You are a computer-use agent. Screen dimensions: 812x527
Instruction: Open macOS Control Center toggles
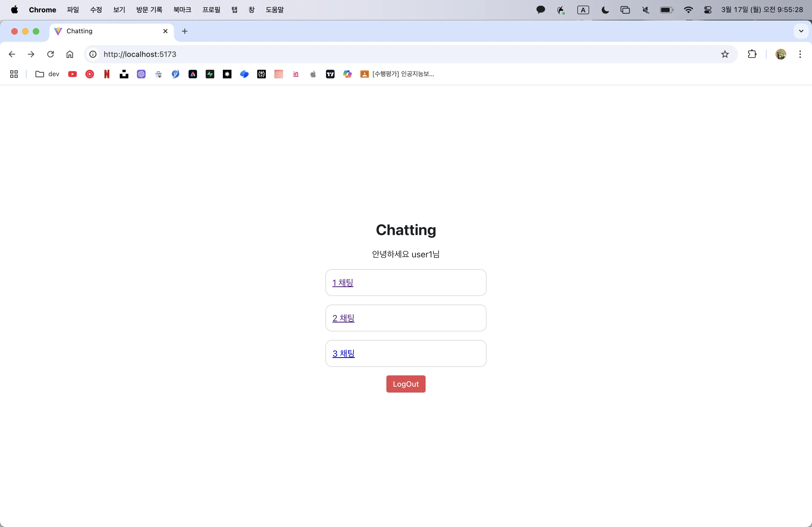708,10
